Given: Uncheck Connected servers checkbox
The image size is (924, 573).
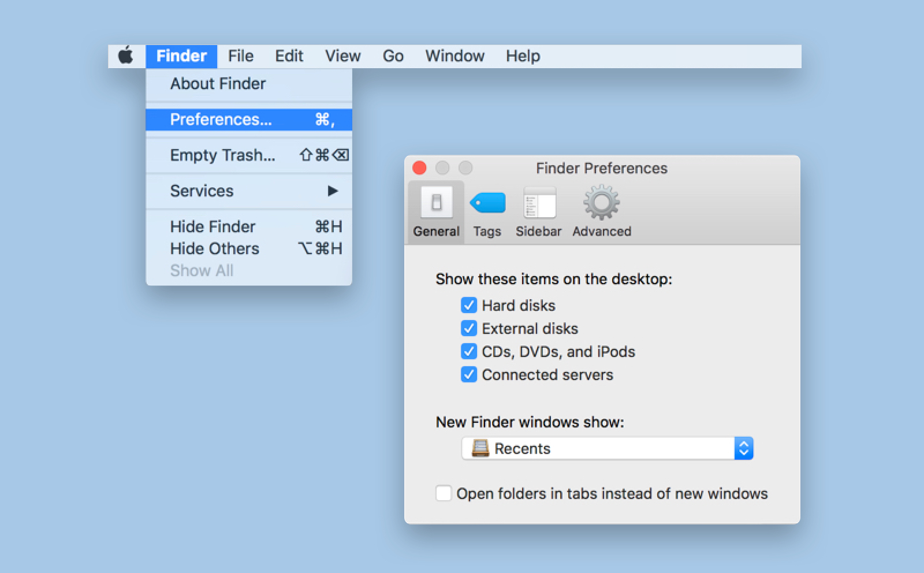Looking at the screenshot, I should pyautogui.click(x=469, y=374).
